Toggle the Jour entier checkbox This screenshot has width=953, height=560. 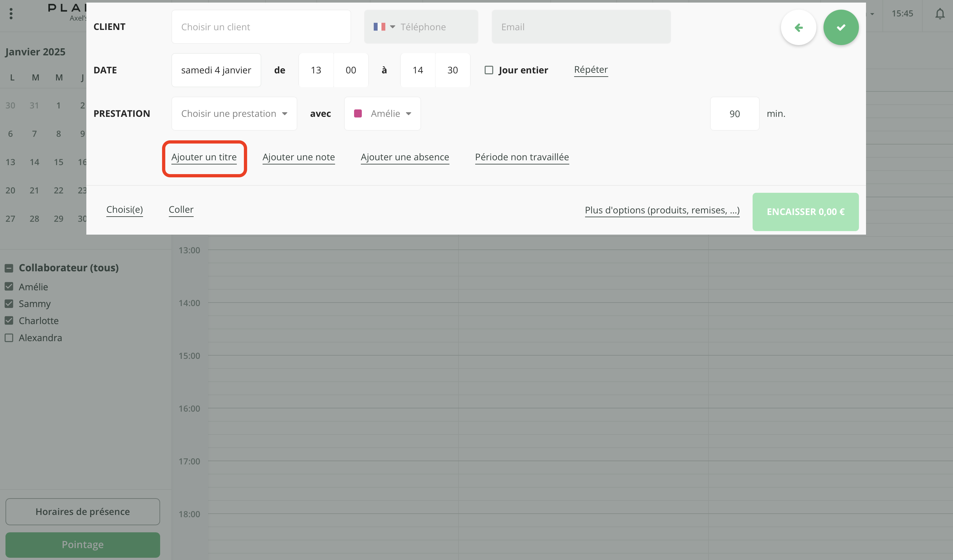[489, 70]
